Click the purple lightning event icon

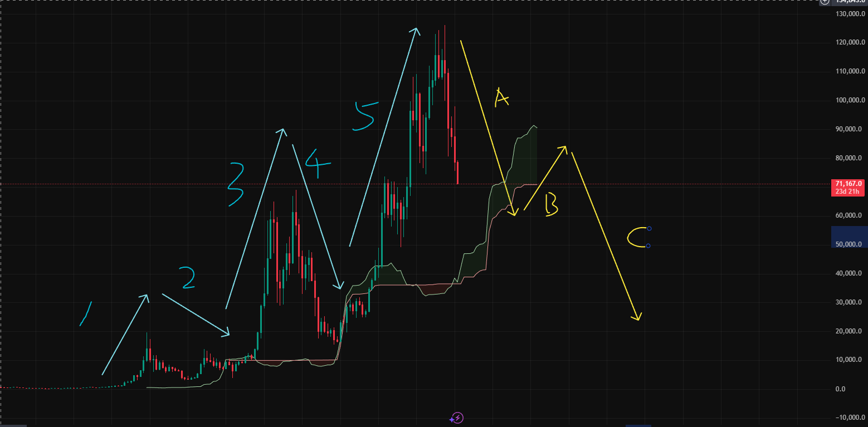pyautogui.click(x=457, y=418)
